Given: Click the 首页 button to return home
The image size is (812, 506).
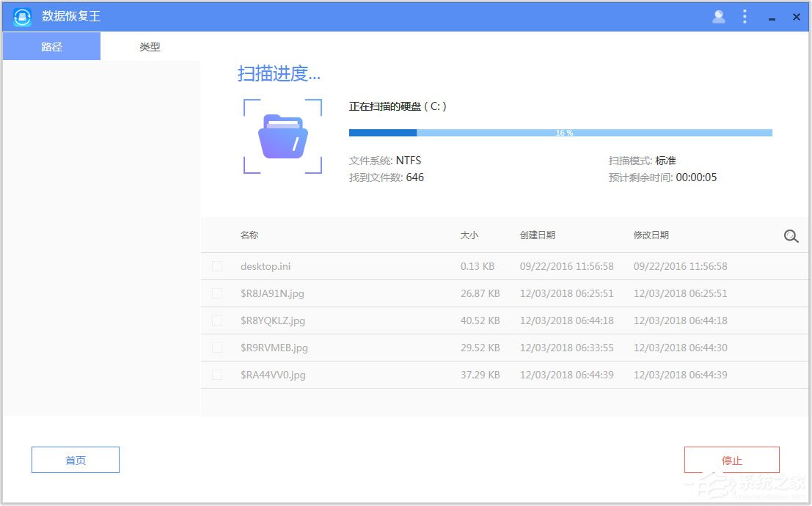Looking at the screenshot, I should [75, 460].
